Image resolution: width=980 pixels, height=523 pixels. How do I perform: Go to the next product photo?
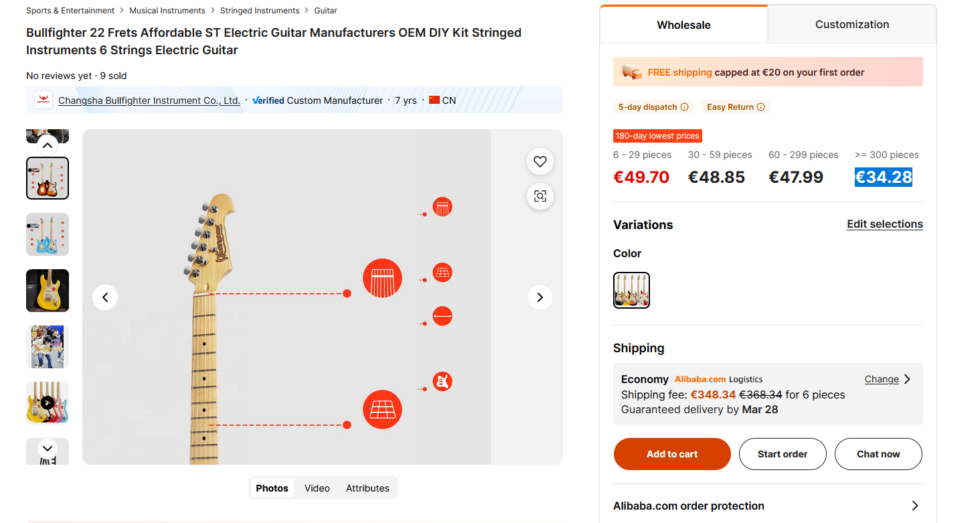[540, 297]
